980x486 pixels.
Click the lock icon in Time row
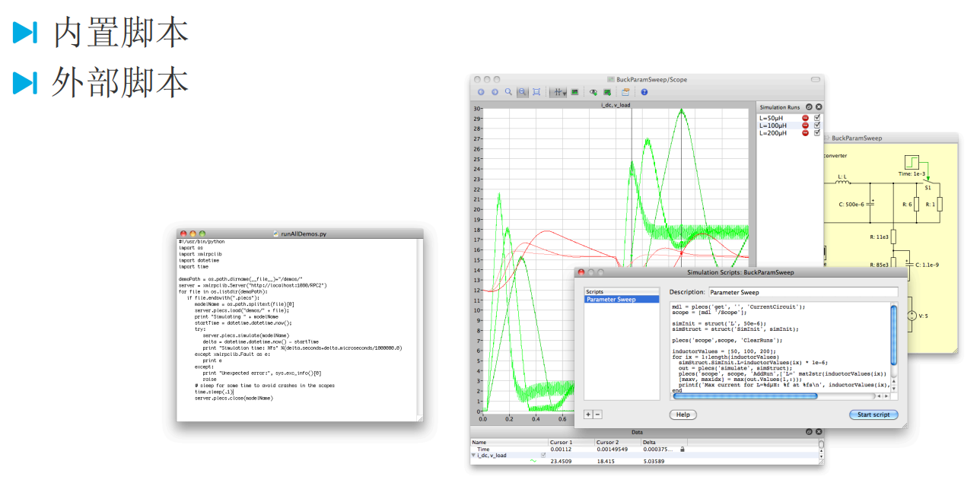tap(682, 449)
